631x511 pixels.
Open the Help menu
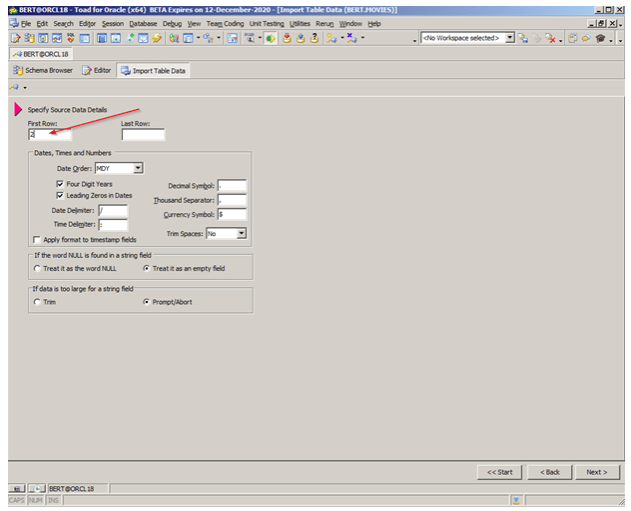click(374, 24)
